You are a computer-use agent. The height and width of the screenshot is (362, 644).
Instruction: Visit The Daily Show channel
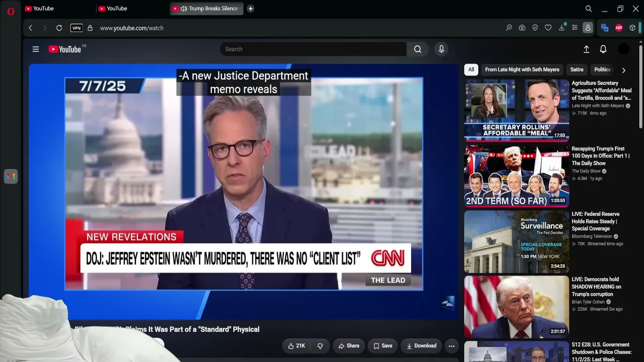[586, 171]
